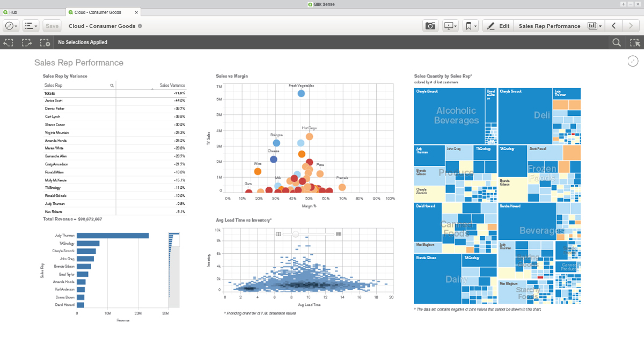Clear all selections icon
This screenshot has width=644, height=338.
coord(45,42)
